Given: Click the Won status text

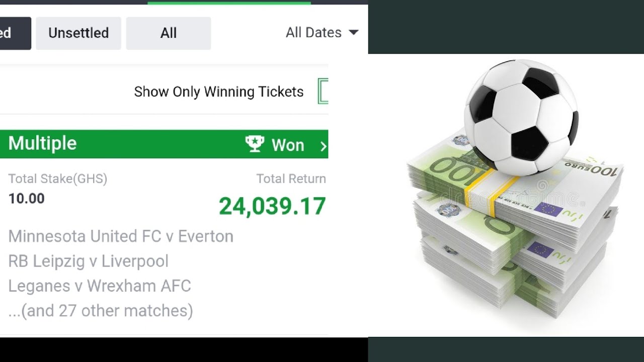Looking at the screenshot, I should (x=288, y=145).
